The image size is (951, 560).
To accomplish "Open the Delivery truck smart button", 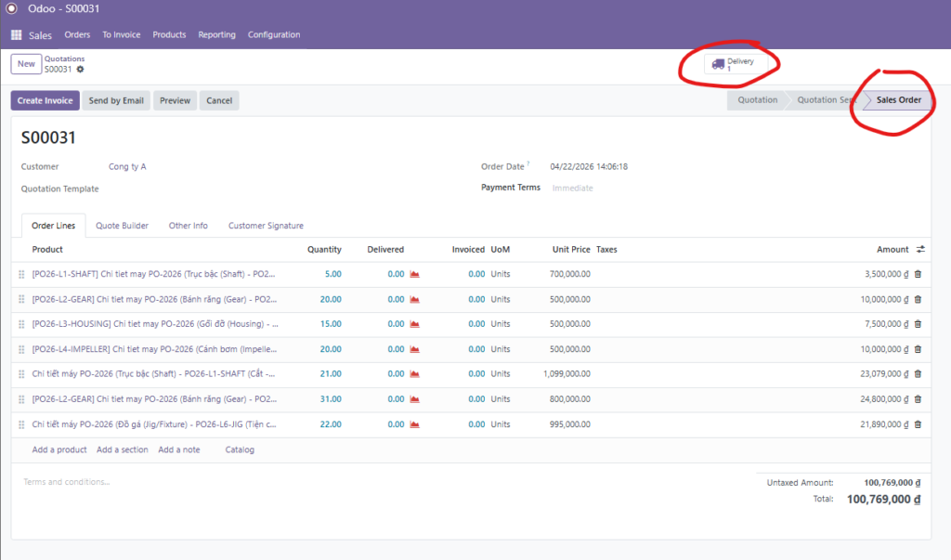I will 731,65.
